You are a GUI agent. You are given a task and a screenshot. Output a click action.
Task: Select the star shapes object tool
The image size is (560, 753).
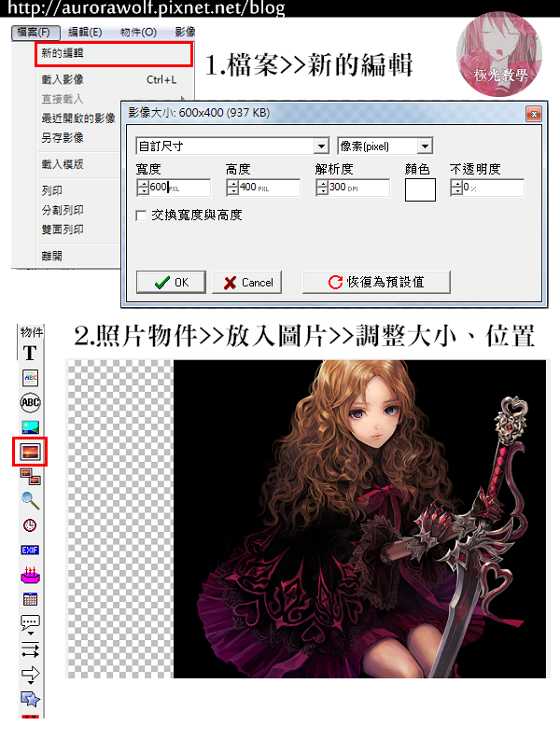(30, 699)
